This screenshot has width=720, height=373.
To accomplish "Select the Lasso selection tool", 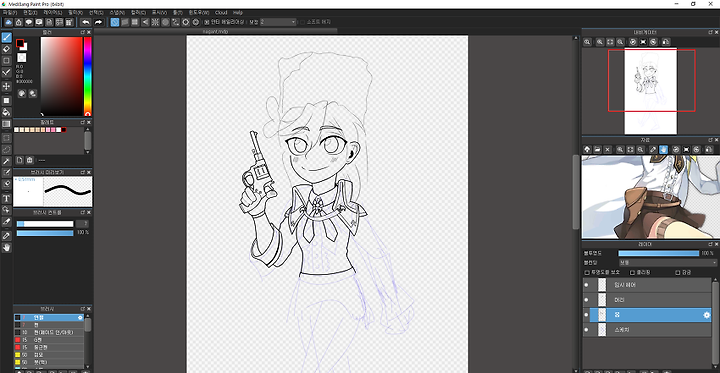I will (x=6, y=149).
